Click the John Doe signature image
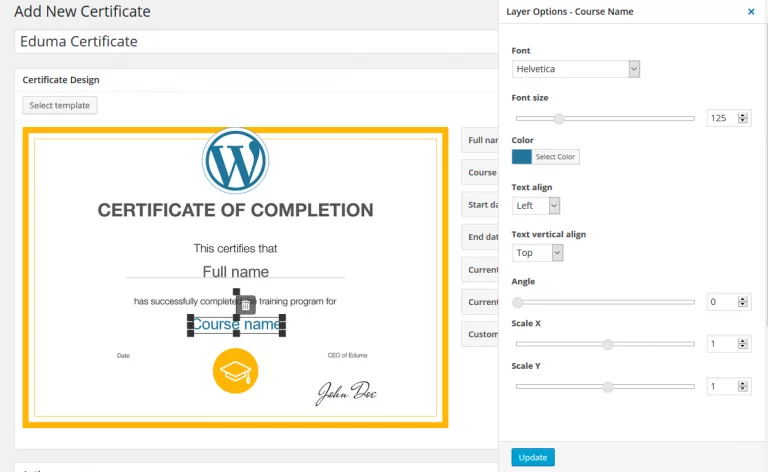This screenshot has width=768, height=472. (346, 392)
